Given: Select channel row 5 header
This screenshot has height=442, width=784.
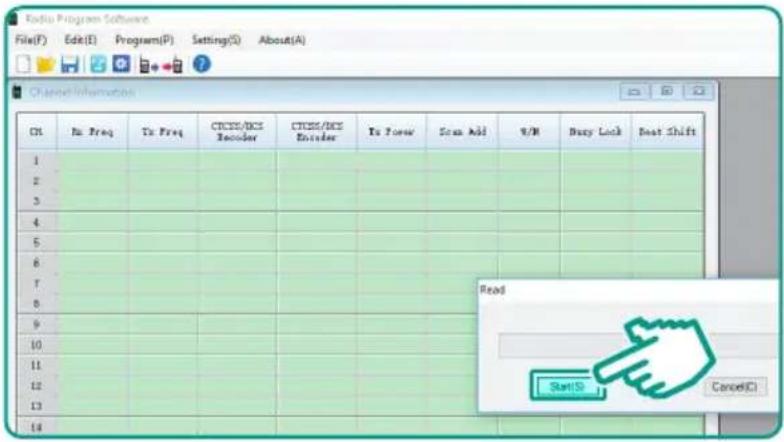Looking at the screenshot, I should click(36, 242).
